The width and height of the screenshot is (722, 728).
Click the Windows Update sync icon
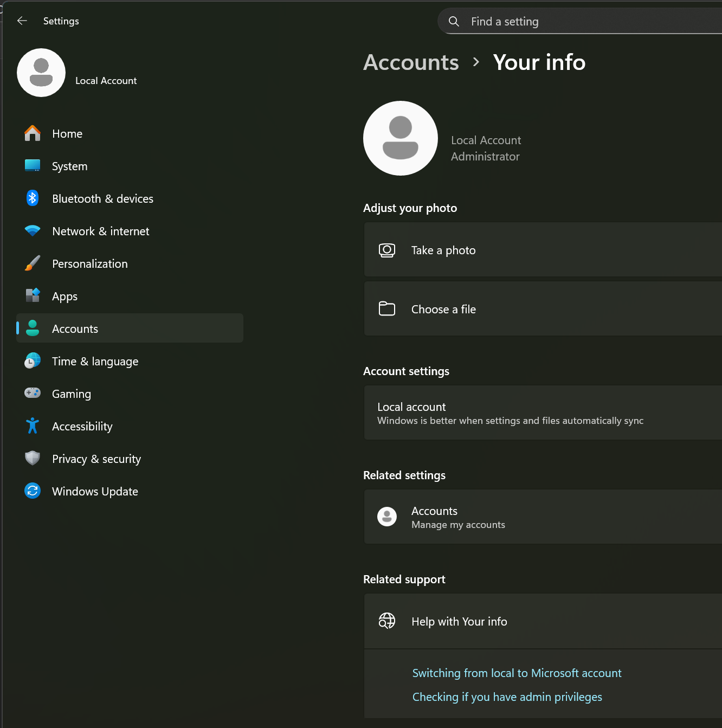click(33, 491)
